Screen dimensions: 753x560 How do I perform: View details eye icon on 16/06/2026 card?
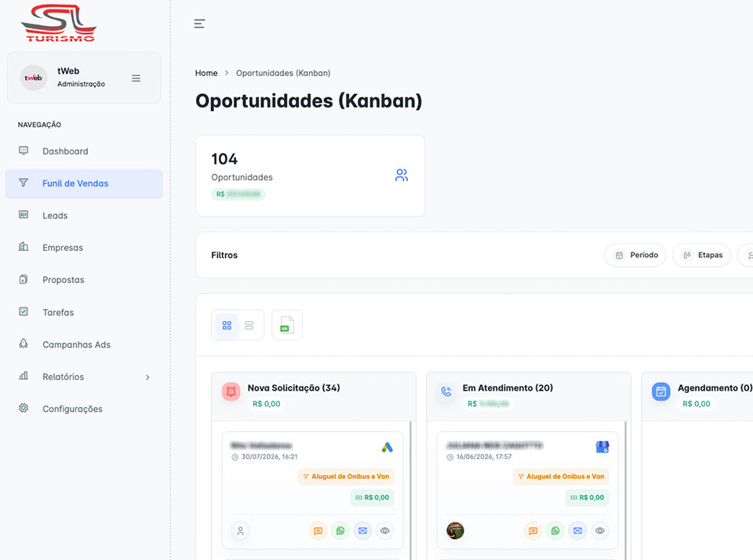coord(600,531)
